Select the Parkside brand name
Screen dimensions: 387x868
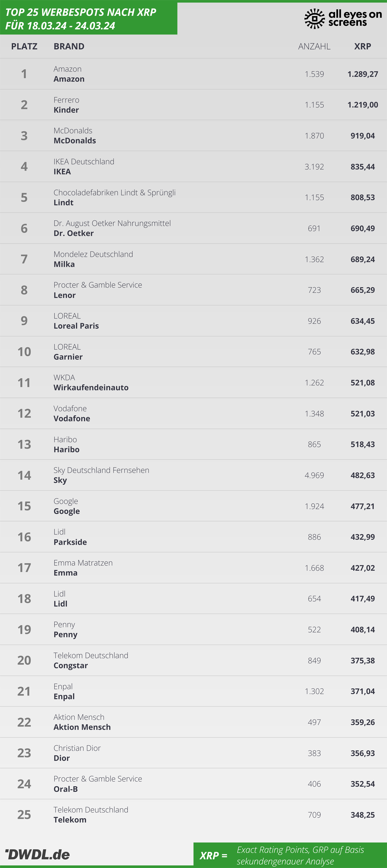click(70, 542)
